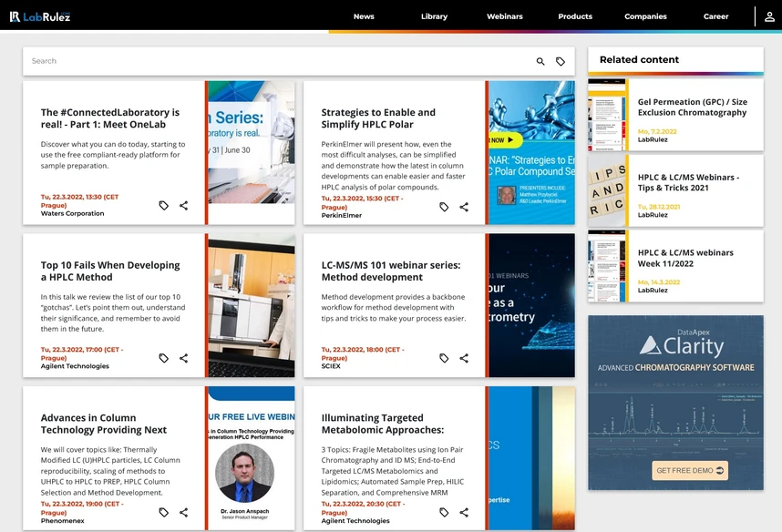
Task: Click the 'Related content' heading
Action: pos(639,60)
